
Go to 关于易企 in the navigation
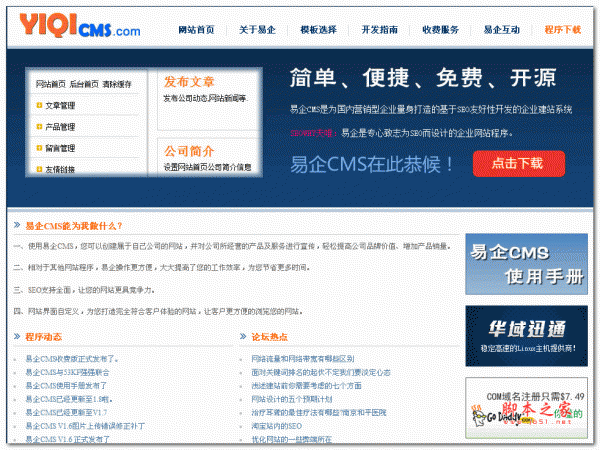257,30
